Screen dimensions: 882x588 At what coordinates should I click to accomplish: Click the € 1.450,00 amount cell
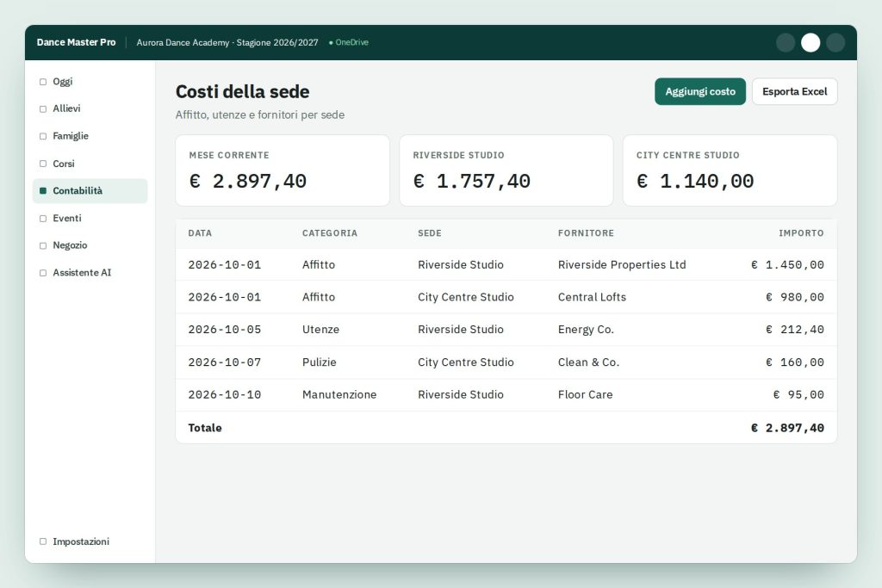[787, 265]
